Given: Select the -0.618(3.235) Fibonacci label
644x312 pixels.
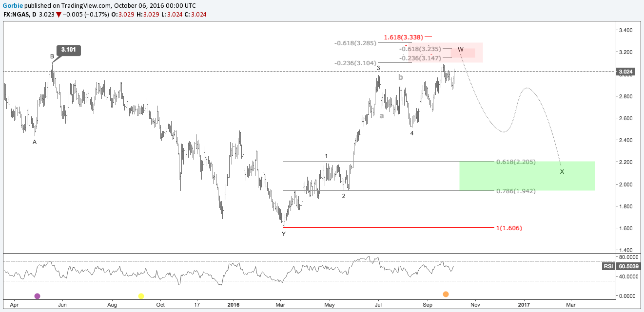Looking at the screenshot, I should (420, 49).
